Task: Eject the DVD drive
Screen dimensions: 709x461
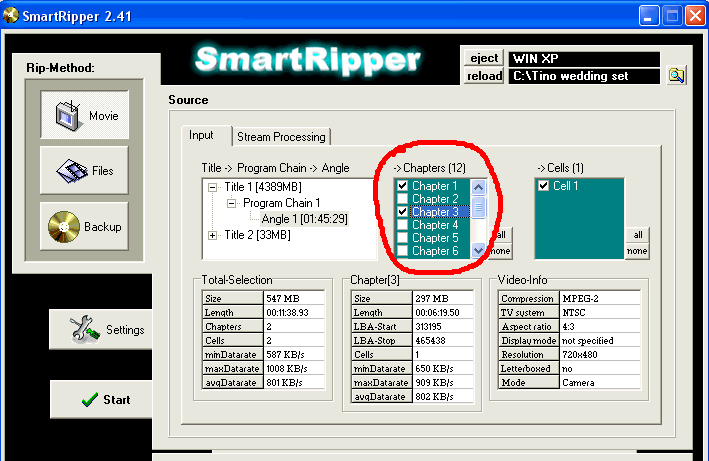Action: (484, 58)
